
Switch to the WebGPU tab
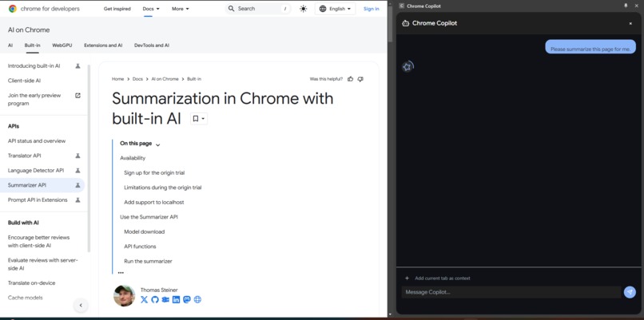click(x=62, y=45)
